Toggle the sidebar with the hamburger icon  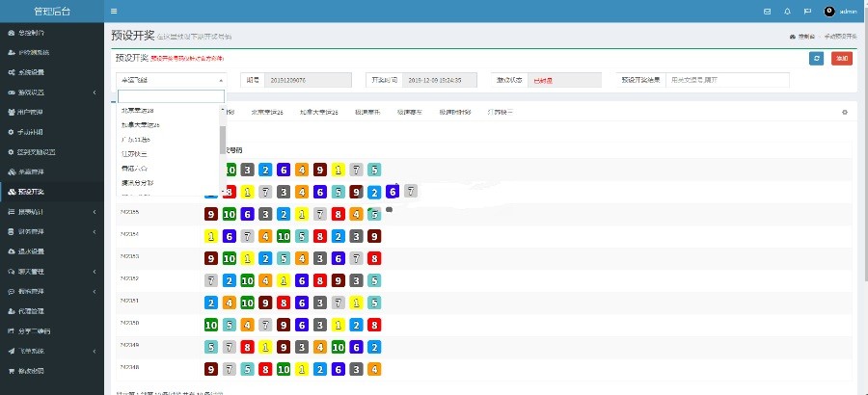114,12
